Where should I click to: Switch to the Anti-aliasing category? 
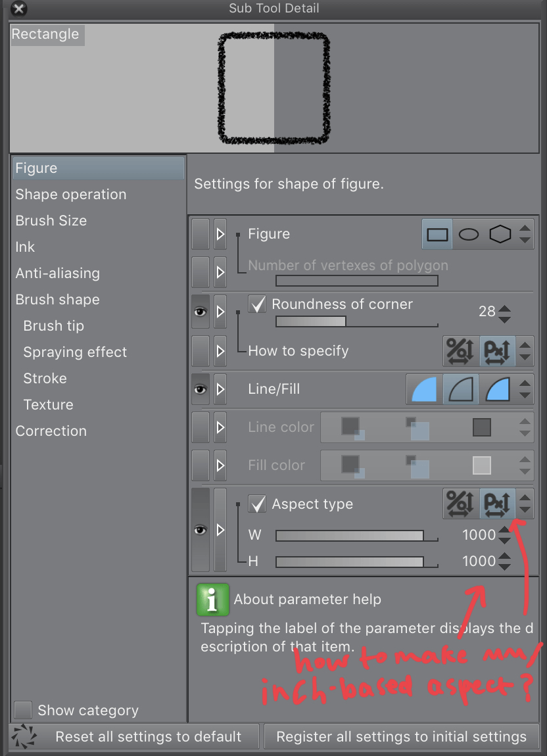pos(58,273)
